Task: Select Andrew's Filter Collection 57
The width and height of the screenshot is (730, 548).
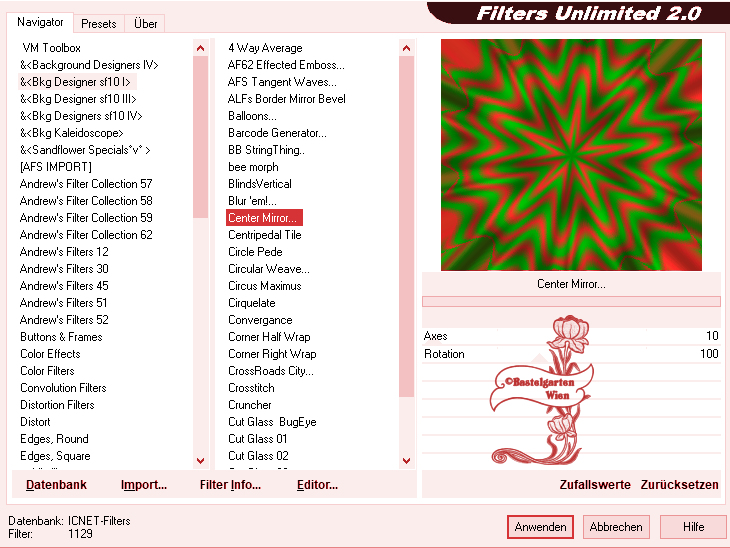Action: [86, 184]
